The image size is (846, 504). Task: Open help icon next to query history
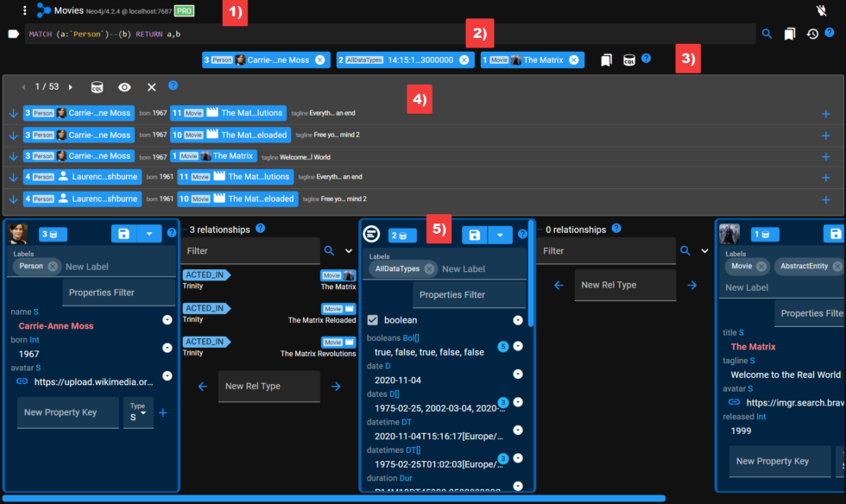click(830, 33)
